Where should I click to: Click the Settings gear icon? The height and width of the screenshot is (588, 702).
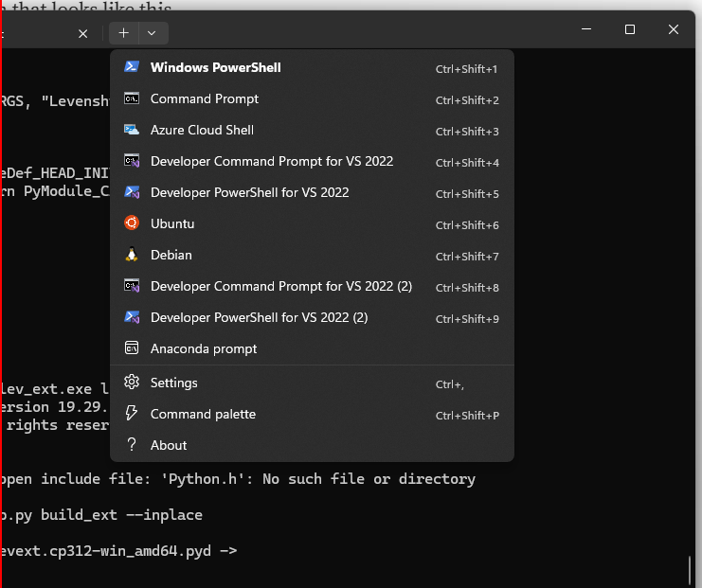tap(132, 383)
